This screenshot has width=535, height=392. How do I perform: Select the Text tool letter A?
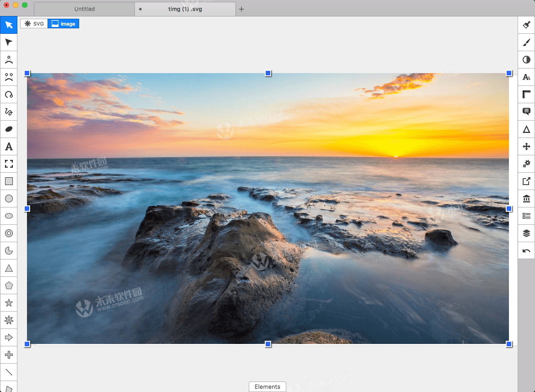pyautogui.click(x=9, y=147)
